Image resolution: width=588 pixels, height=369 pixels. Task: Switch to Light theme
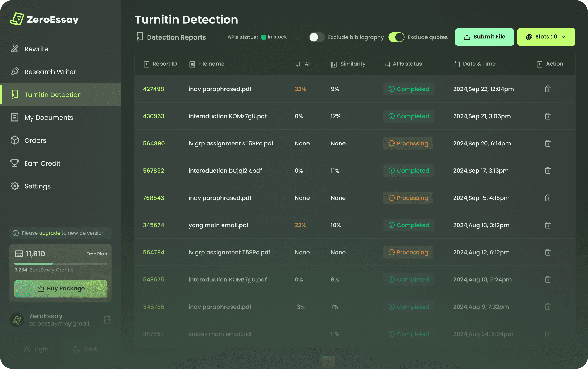pos(36,349)
